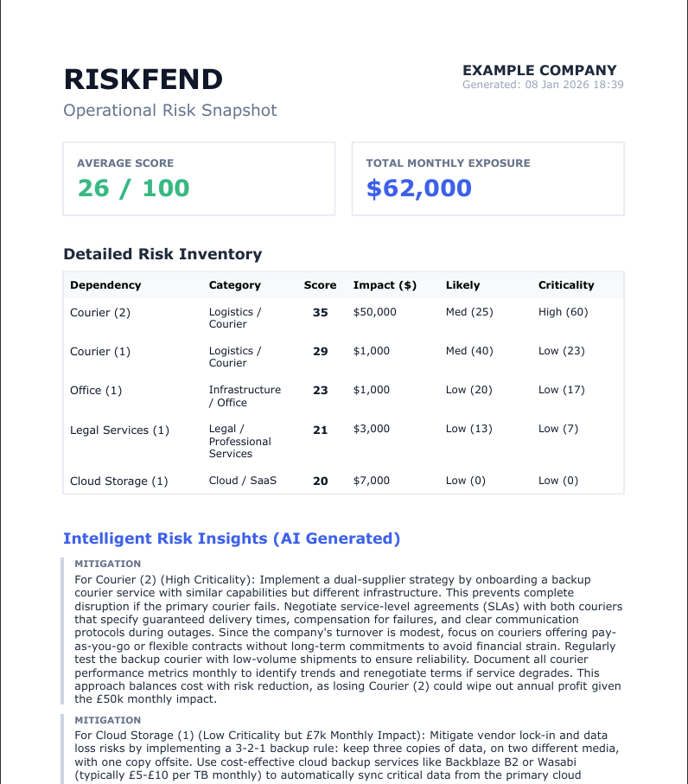Click the Legal Services (1) row name

tap(119, 430)
